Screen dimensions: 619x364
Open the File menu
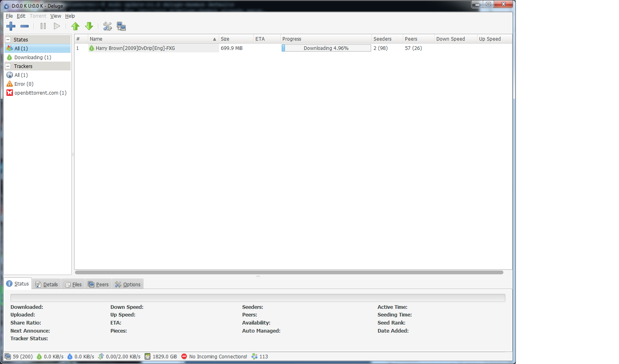[x=9, y=16]
